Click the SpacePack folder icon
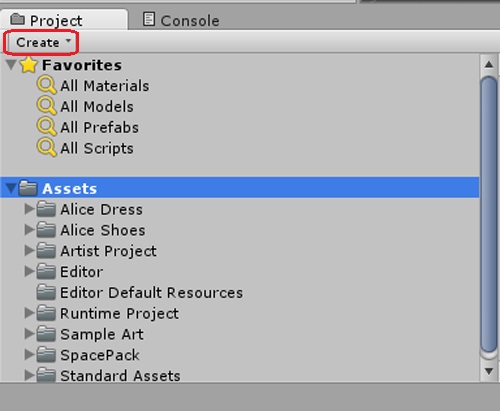This screenshot has height=411, width=500. click(x=46, y=355)
